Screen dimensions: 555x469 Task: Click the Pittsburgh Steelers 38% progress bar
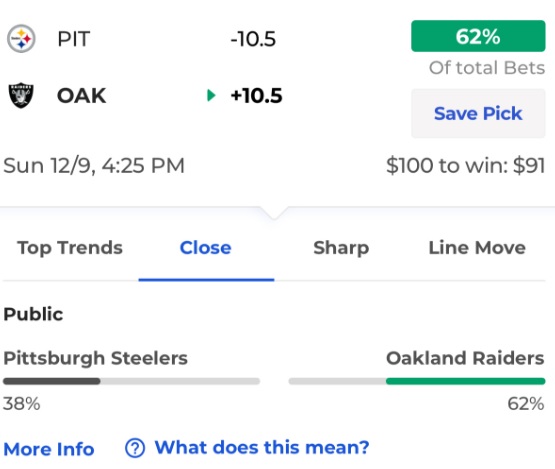pos(131,381)
